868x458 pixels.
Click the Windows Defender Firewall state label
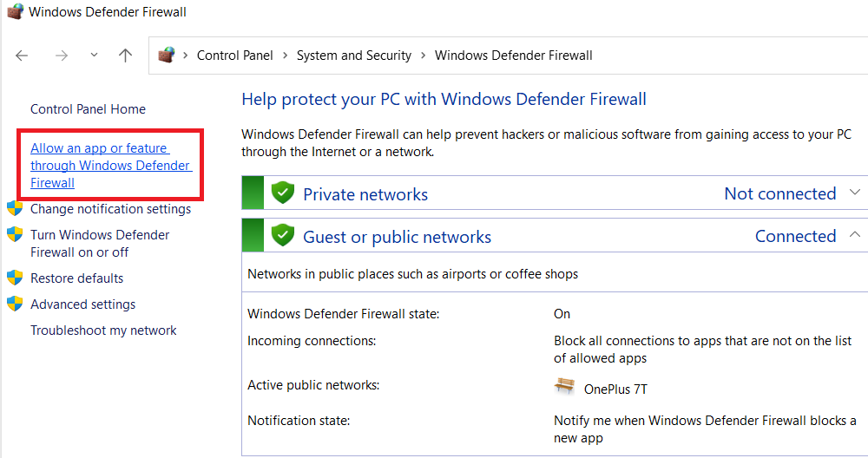pyautogui.click(x=343, y=314)
